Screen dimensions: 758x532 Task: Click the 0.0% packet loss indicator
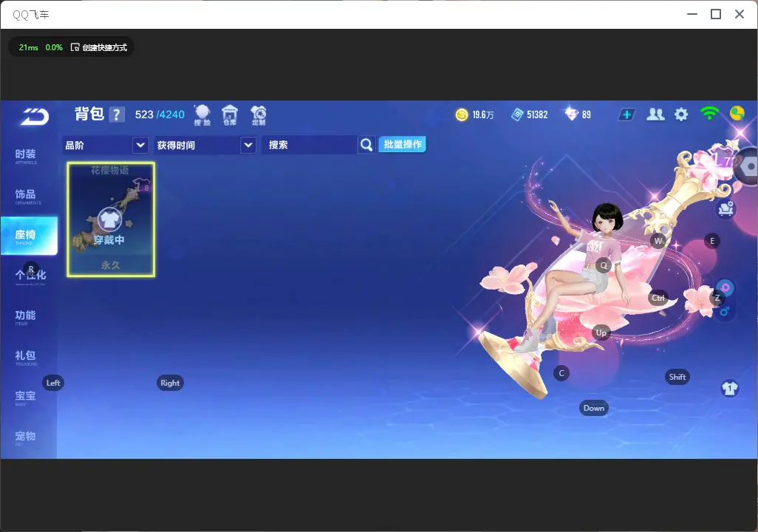click(x=54, y=47)
